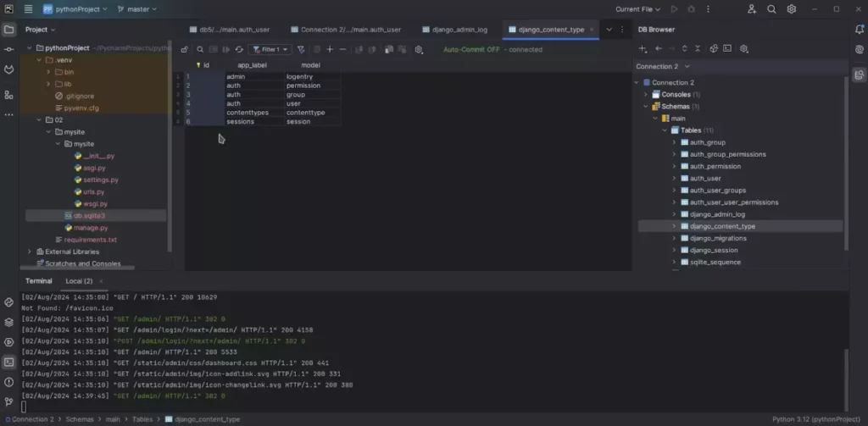The width and height of the screenshot is (868, 426).
Task: Expand all nodes in DB Browser
Action: point(685,48)
